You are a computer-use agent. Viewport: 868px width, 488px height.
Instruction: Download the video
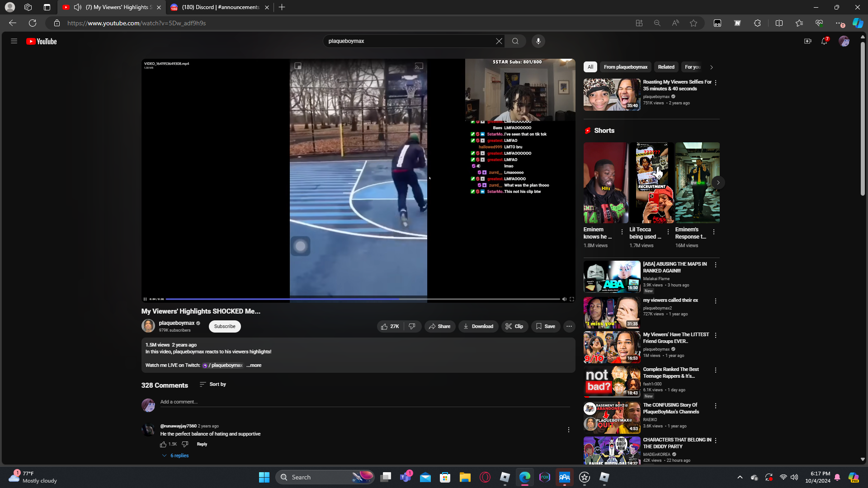pos(478,326)
